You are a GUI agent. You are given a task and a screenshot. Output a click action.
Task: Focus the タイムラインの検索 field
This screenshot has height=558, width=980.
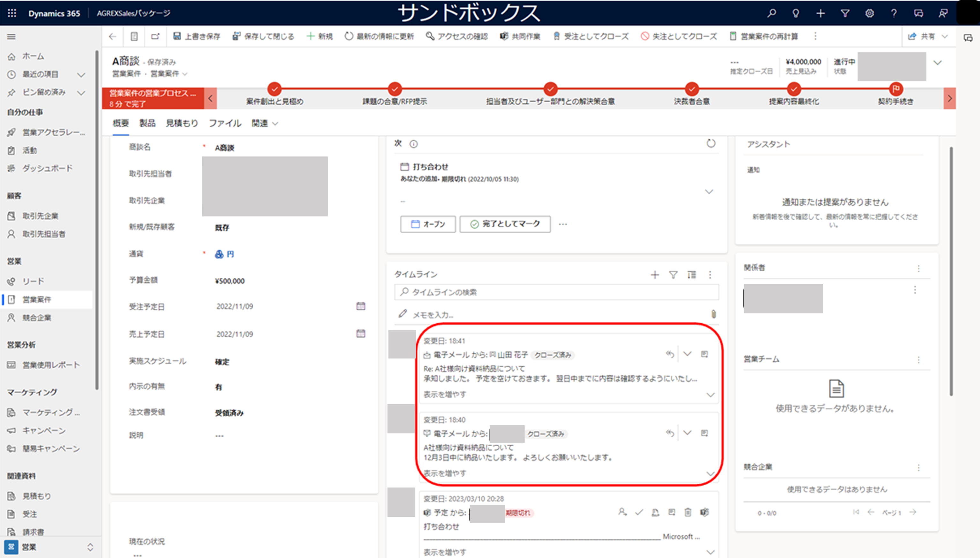click(556, 292)
